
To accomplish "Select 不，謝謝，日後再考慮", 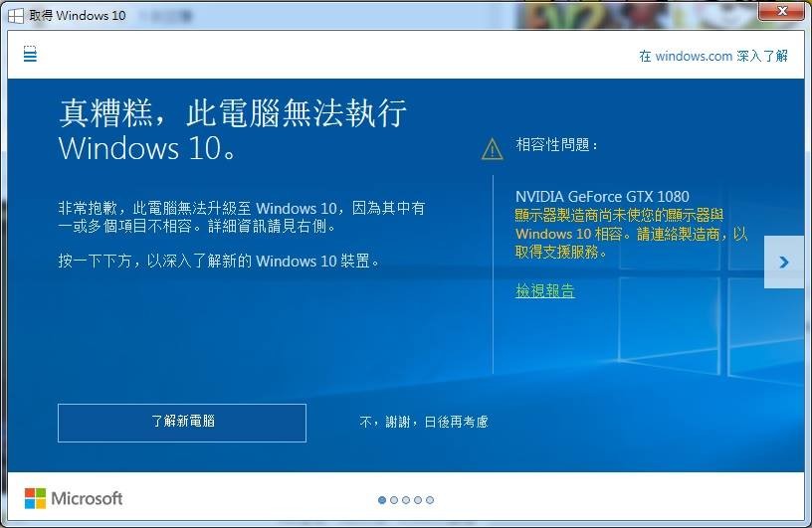I will 424,422.
